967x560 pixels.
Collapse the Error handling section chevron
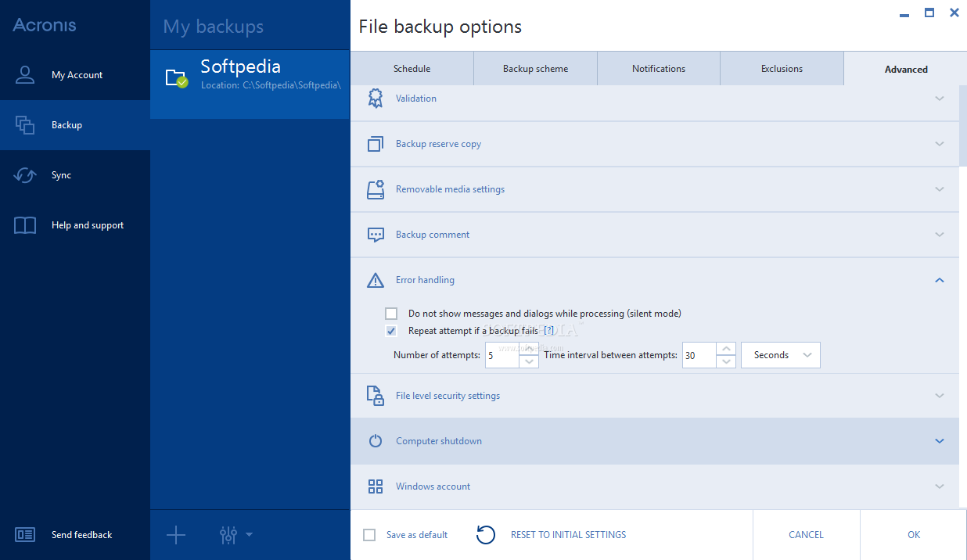click(x=940, y=280)
